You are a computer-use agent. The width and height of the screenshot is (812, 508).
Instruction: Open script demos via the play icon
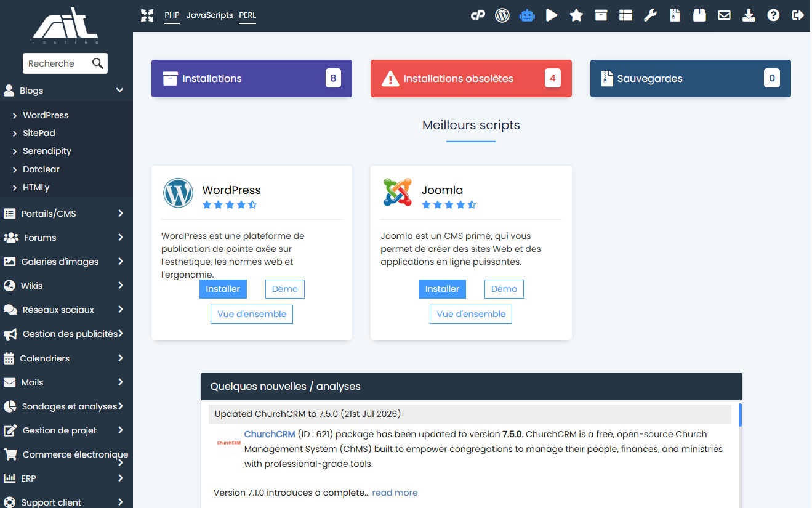click(552, 15)
